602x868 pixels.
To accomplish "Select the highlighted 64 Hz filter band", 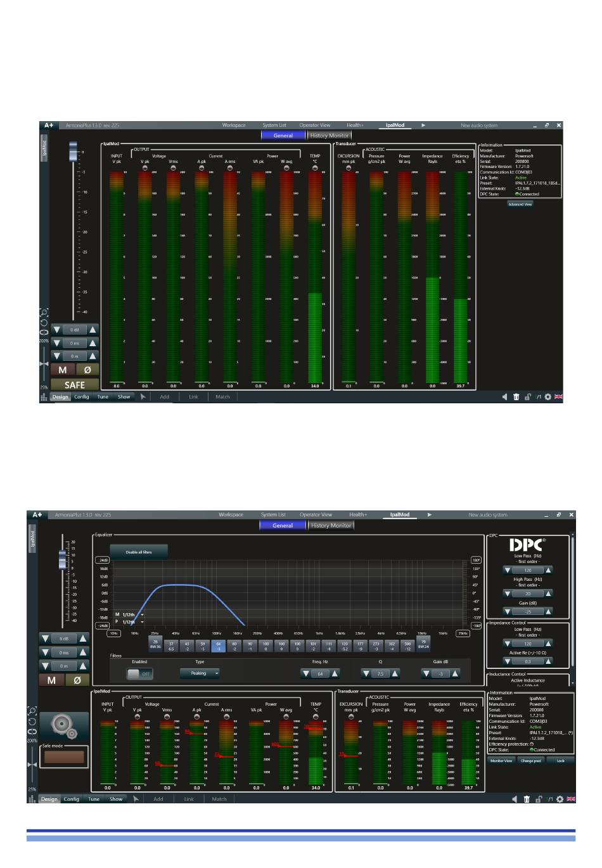I will tap(219, 646).
